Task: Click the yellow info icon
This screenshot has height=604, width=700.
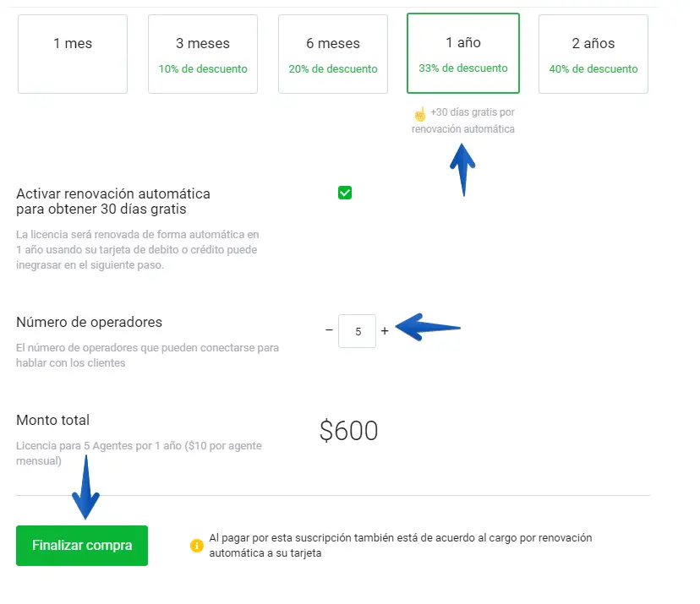Action: point(196,546)
